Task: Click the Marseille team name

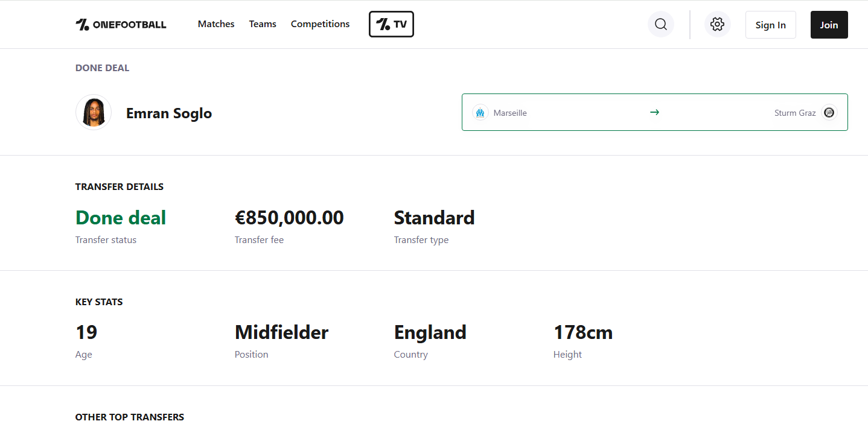Action: tap(510, 113)
